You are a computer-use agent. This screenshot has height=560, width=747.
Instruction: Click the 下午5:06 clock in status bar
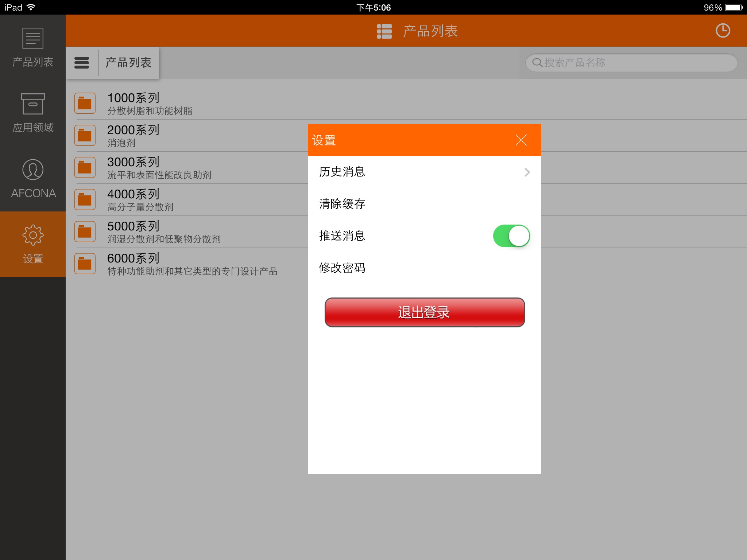tap(373, 7)
